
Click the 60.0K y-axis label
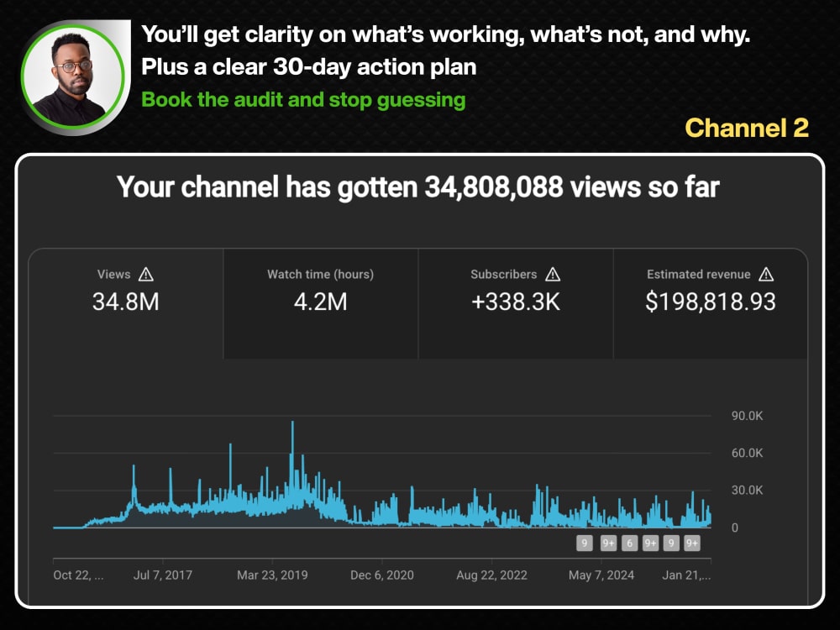748,454
